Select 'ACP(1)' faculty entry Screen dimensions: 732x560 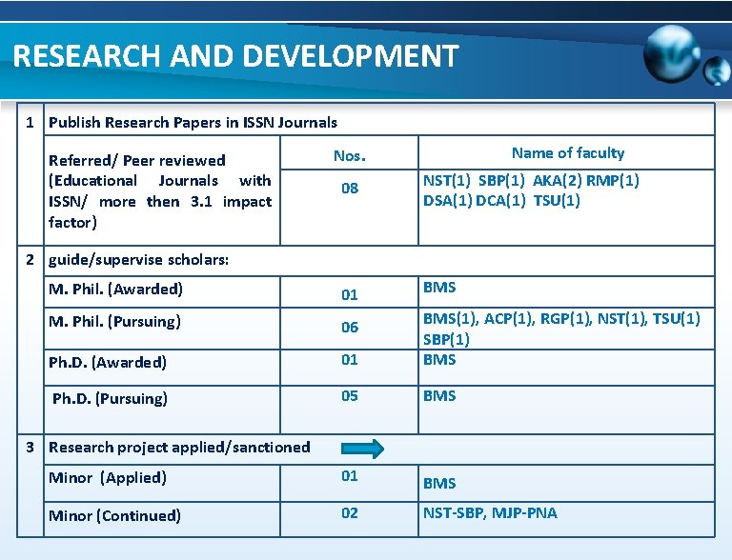(509, 319)
